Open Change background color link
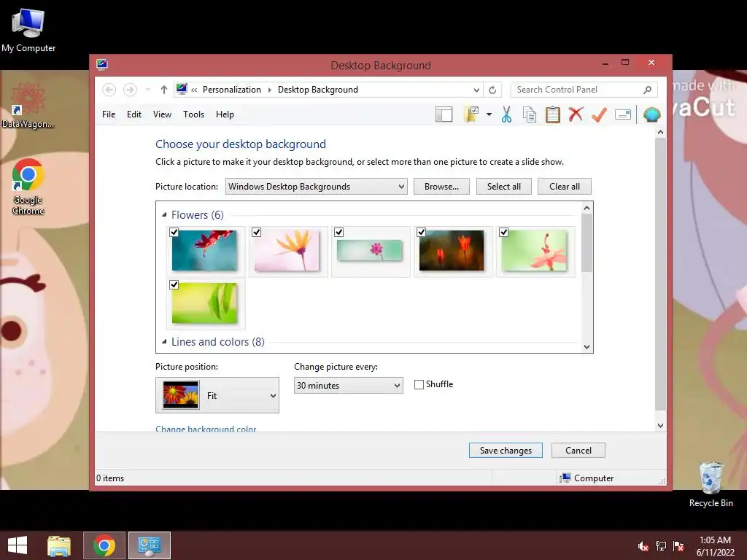Screen dimensions: 747x560 pos(206,429)
